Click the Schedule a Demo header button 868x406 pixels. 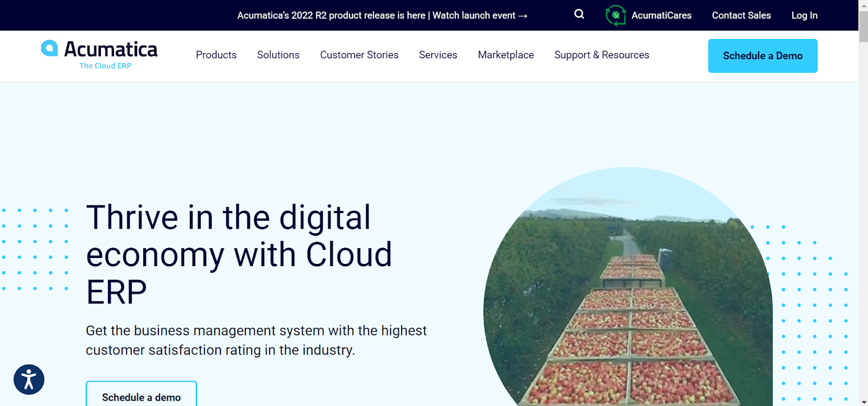click(763, 56)
